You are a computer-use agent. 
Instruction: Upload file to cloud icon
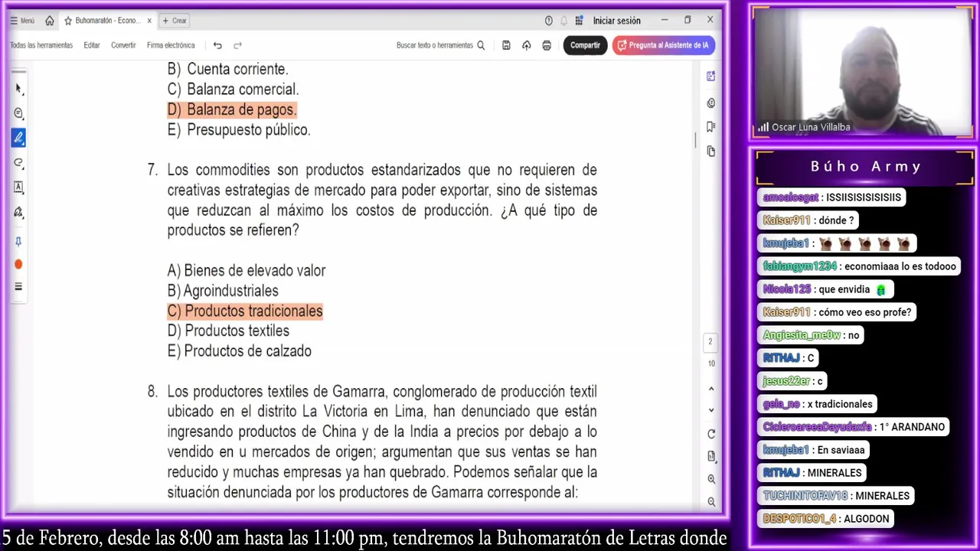(526, 45)
